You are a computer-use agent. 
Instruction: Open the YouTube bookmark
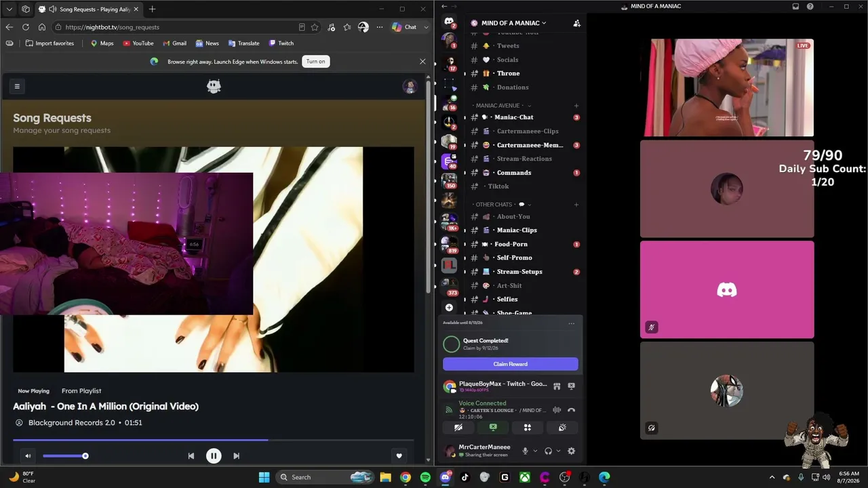[x=138, y=43]
